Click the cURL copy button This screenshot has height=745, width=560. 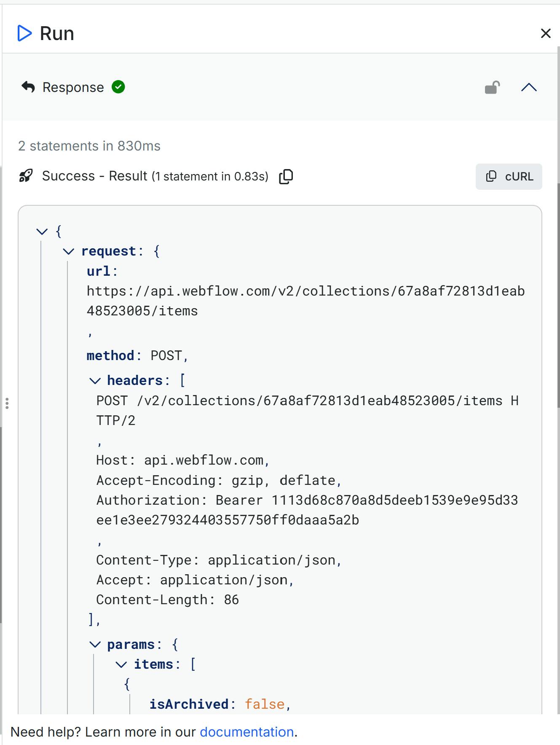pos(509,176)
